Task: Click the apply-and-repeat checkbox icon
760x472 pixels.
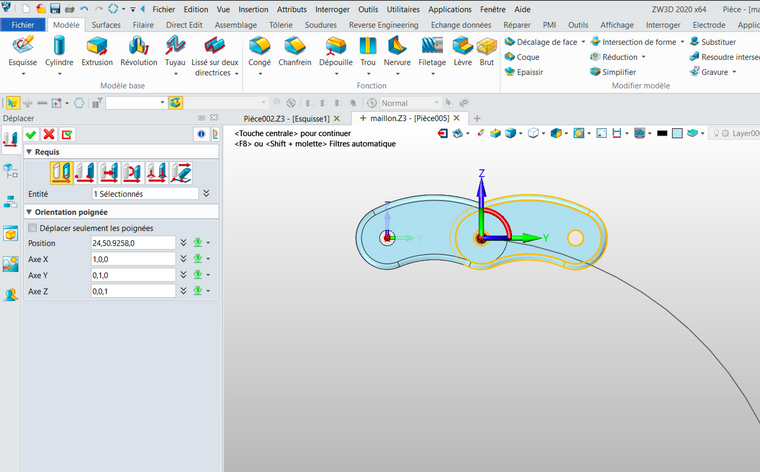Action: 67,134
